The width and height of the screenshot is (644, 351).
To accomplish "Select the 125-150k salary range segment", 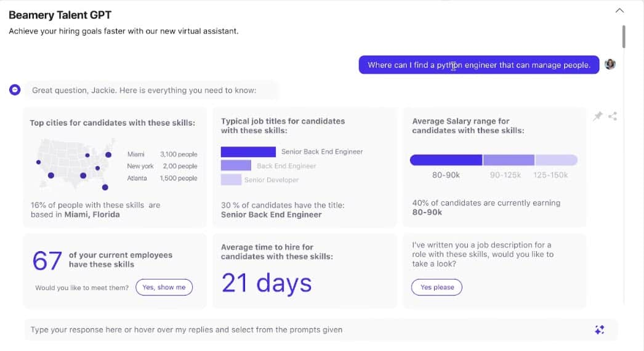I will tap(556, 160).
